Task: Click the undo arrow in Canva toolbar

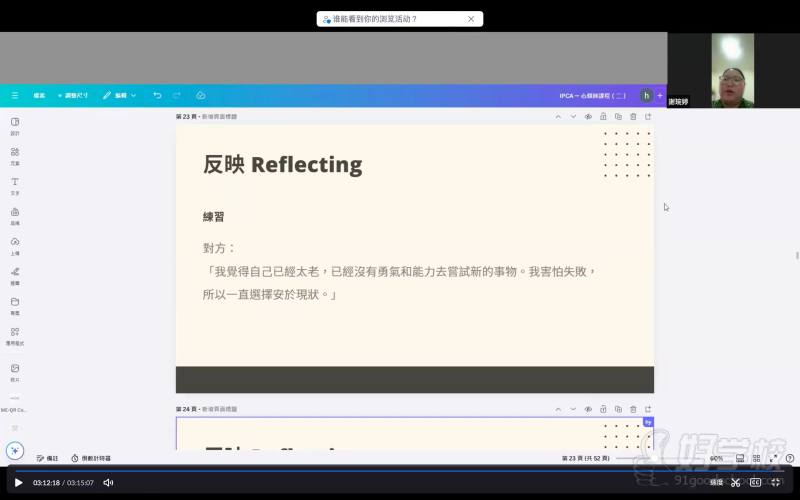Action: [157, 95]
